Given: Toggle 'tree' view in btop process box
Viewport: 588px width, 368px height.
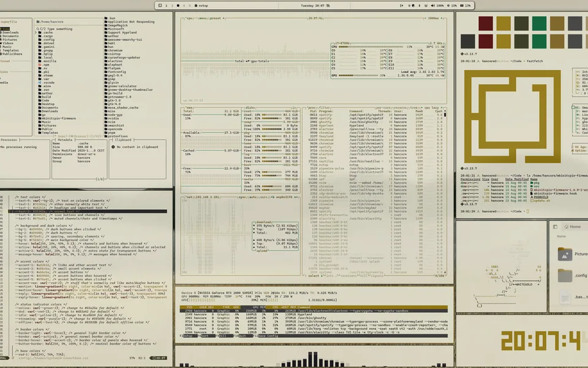Looking at the screenshot, I should pos(413,108).
